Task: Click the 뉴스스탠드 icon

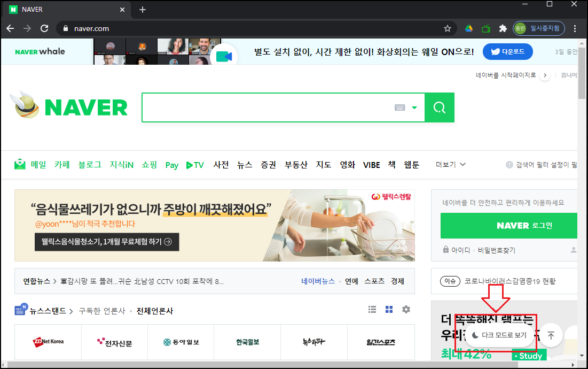Action: (21, 309)
